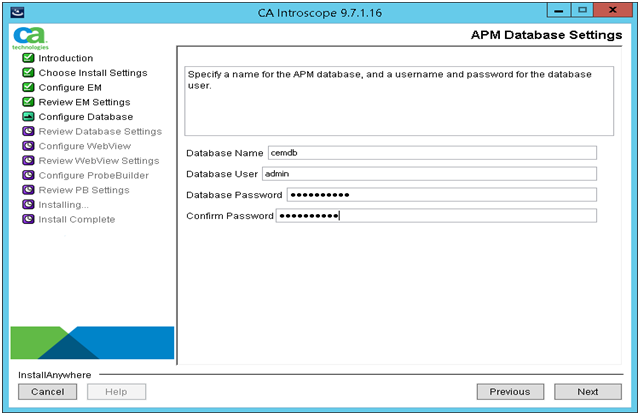The height and width of the screenshot is (415, 640).
Task: Maximize the CA Introscope window
Action: pyautogui.click(x=582, y=10)
